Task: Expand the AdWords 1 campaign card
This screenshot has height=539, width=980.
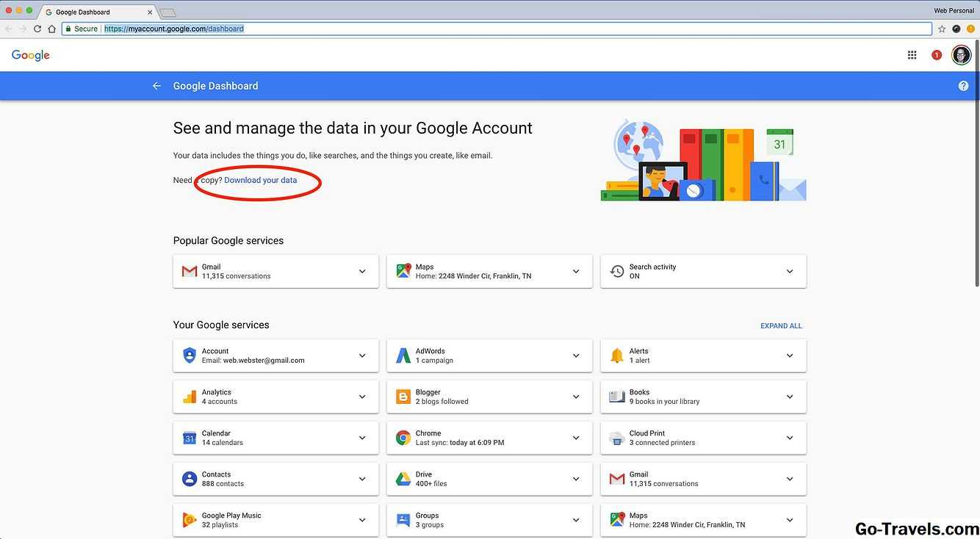Action: [x=576, y=355]
